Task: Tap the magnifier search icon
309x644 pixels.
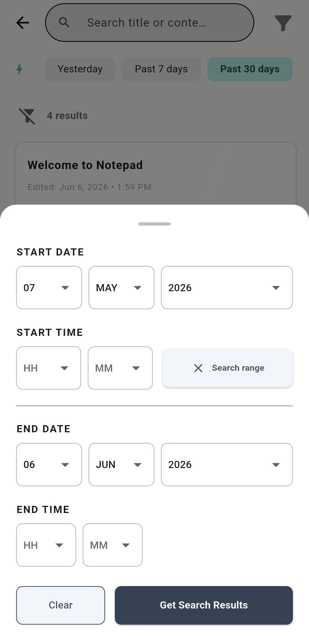Action: coord(64,22)
